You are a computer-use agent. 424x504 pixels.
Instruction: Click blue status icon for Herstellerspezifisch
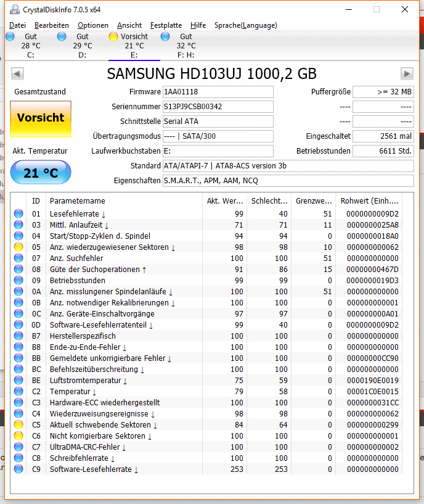point(18,336)
